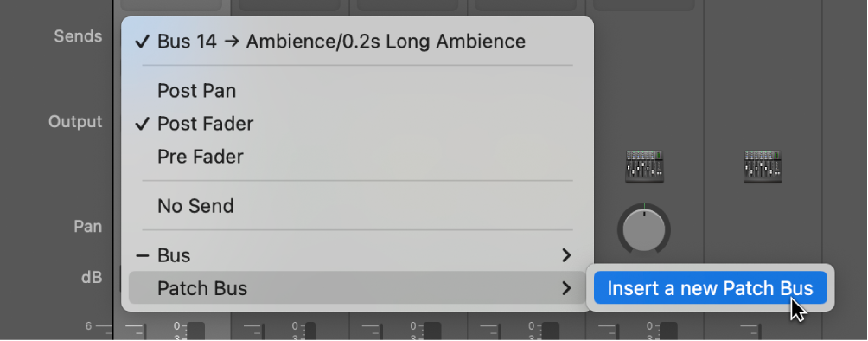Click the checkmark next to Bus 14

[x=143, y=42]
